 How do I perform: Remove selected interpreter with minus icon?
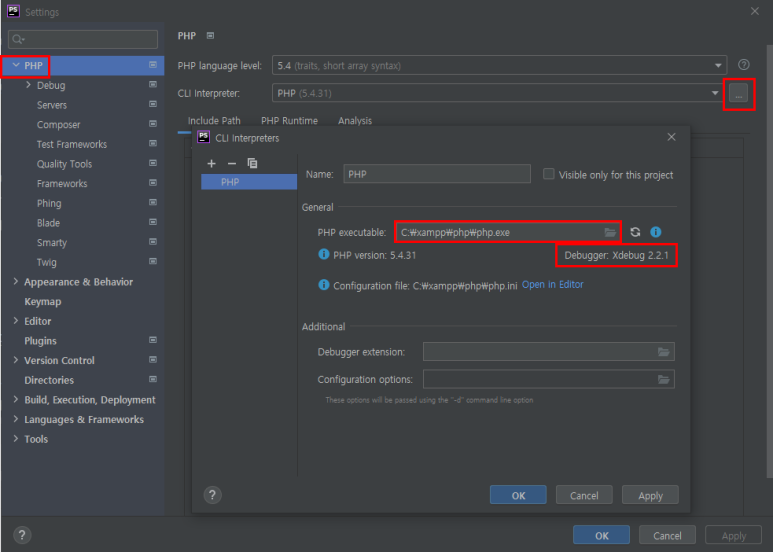(x=232, y=163)
